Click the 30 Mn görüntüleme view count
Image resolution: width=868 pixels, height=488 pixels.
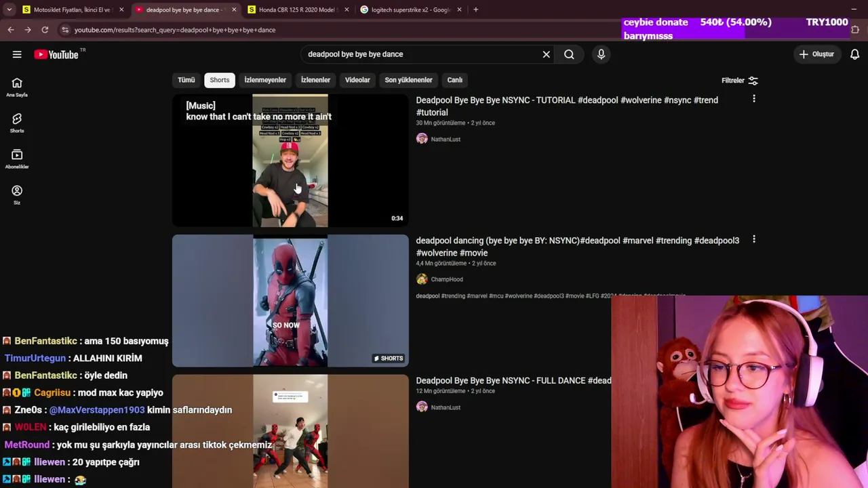tap(441, 123)
